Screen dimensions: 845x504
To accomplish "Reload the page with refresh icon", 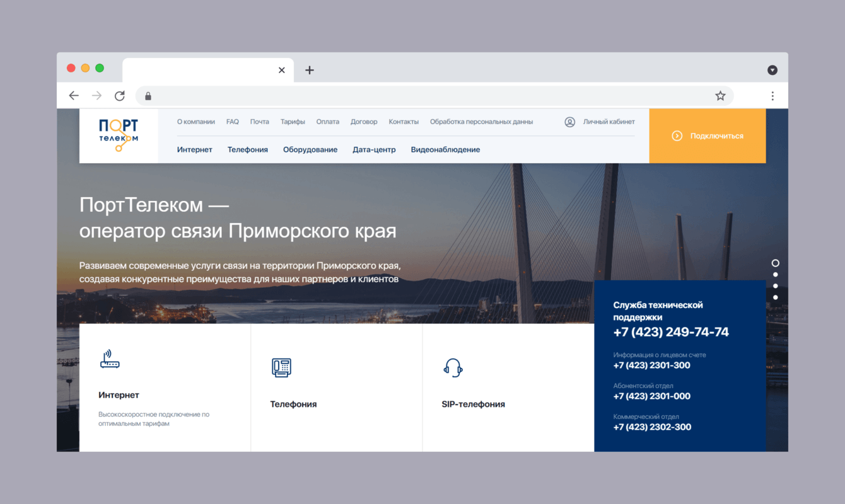I will click(x=120, y=95).
